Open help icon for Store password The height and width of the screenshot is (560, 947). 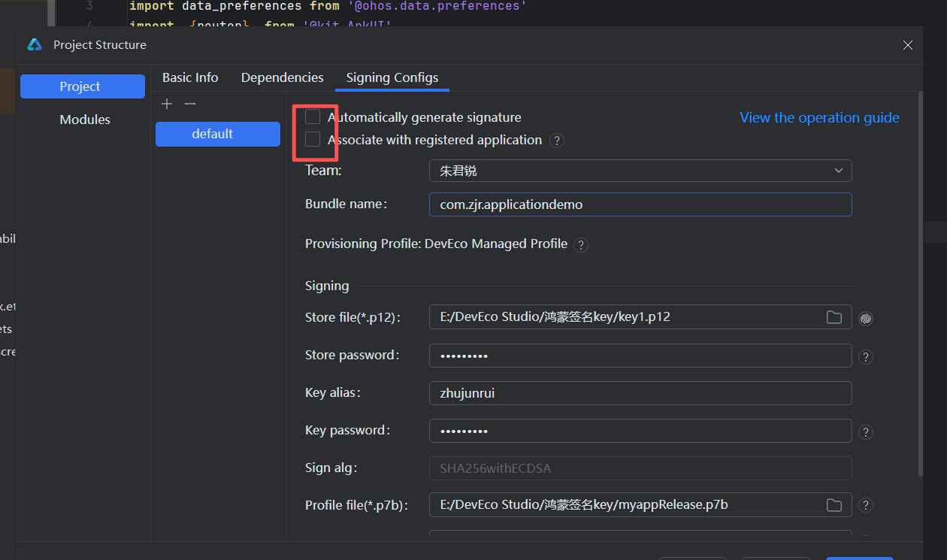click(x=866, y=357)
